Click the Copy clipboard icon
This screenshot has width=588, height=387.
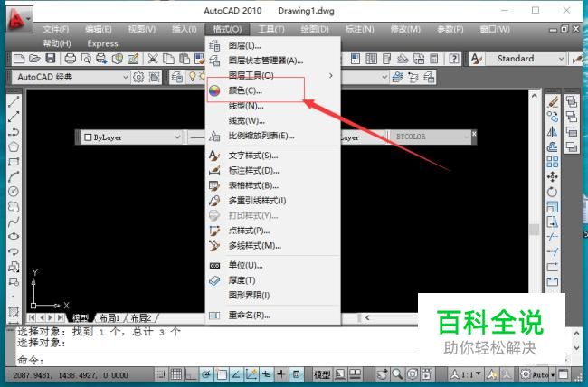tap(168, 59)
